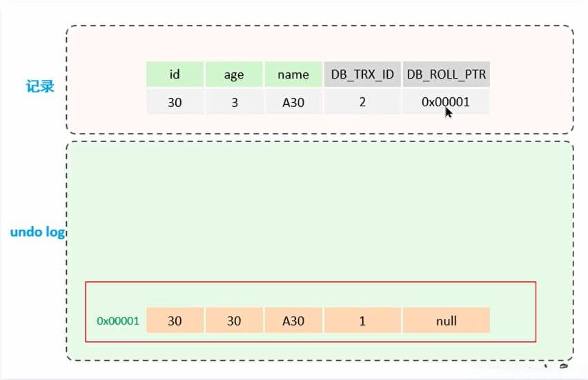Click record id value 30

(x=175, y=102)
